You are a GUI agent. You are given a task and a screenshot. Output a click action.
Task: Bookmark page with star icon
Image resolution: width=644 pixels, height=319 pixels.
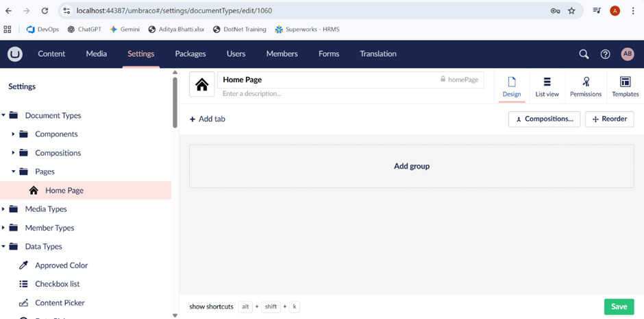[571, 11]
